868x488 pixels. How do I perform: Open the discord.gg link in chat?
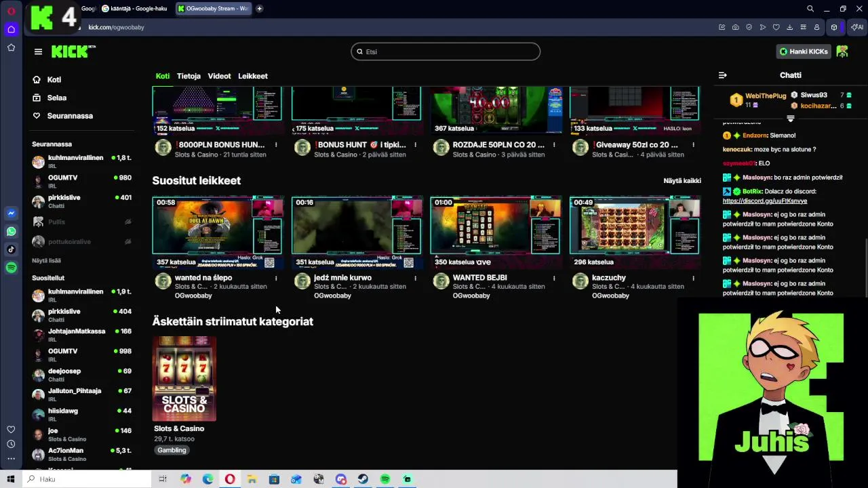(765, 201)
